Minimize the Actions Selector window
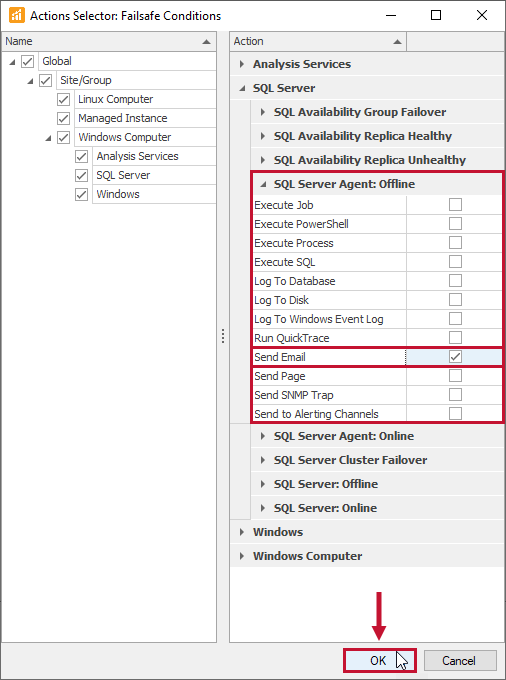This screenshot has width=506, height=680. coord(391,15)
